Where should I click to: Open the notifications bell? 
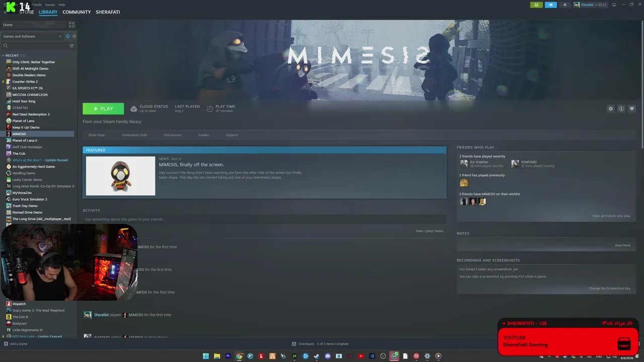(565, 5)
